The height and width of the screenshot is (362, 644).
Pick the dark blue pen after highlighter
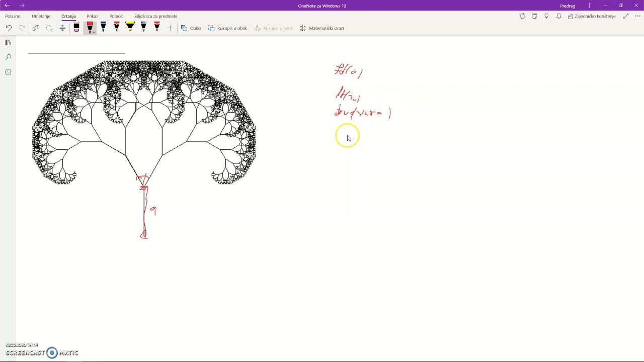pos(143,28)
